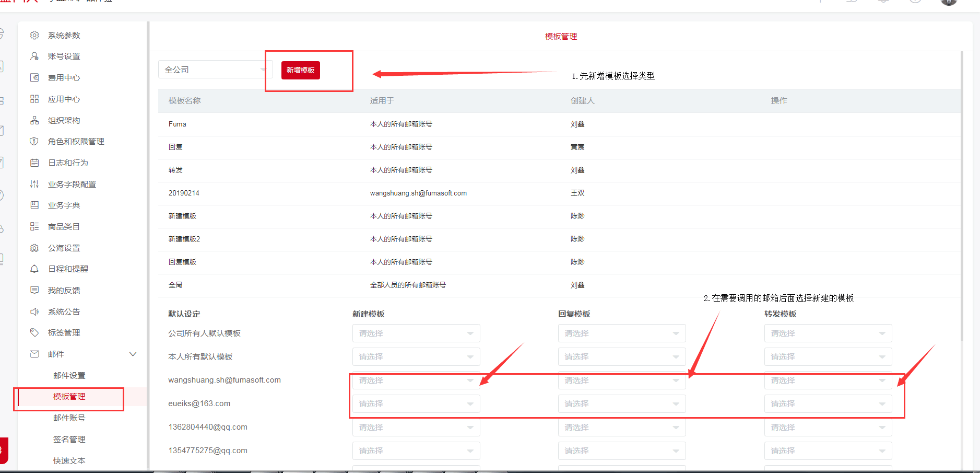The image size is (980, 473).
Task: Select the 20190214 template row
Action: coord(184,193)
